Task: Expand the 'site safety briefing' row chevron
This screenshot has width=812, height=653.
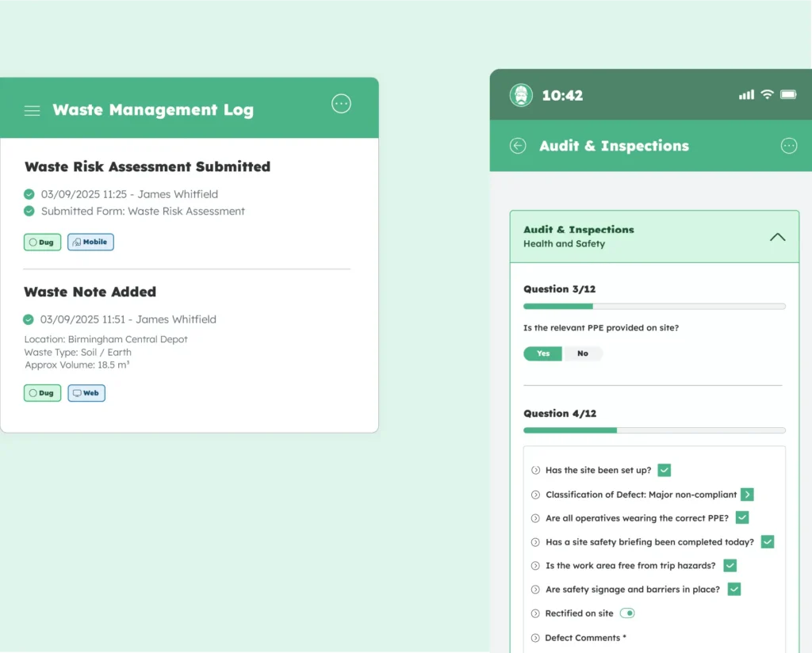Action: click(x=535, y=542)
